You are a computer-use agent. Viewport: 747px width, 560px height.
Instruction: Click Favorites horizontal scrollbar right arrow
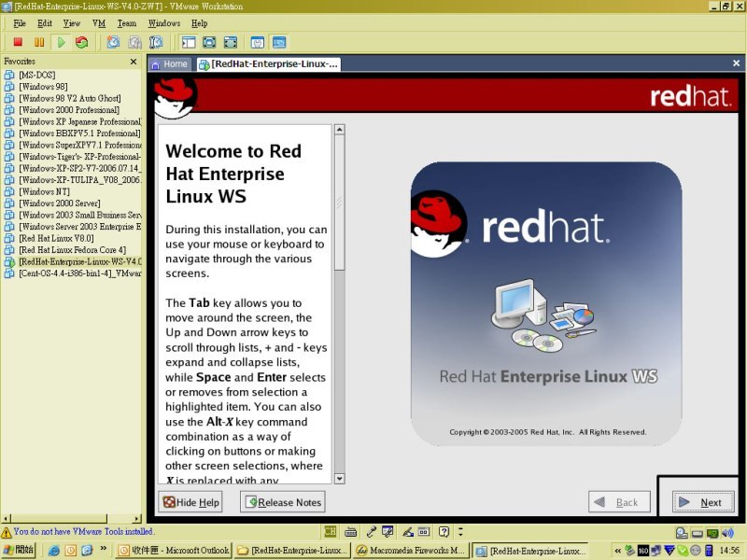click(x=137, y=519)
